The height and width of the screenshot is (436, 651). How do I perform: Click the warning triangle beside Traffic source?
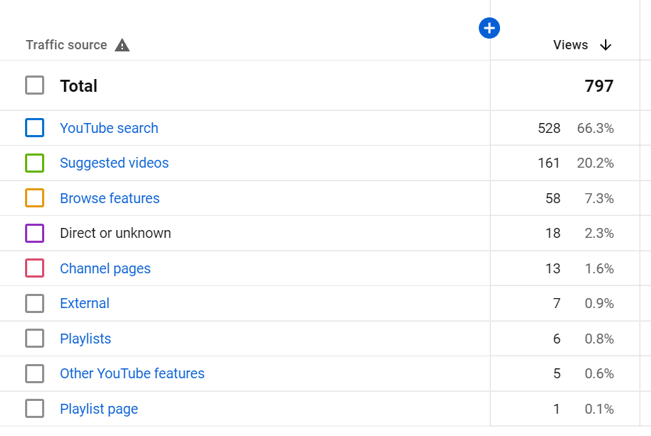122,45
